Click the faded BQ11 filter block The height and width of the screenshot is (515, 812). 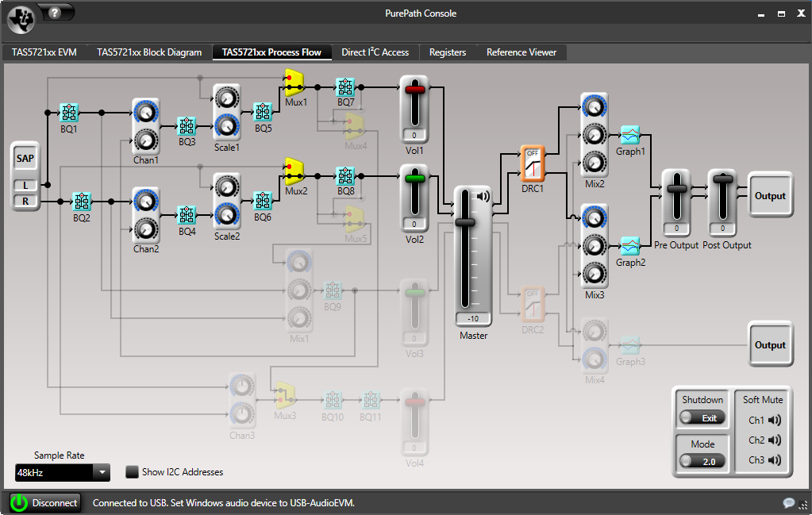(370, 400)
